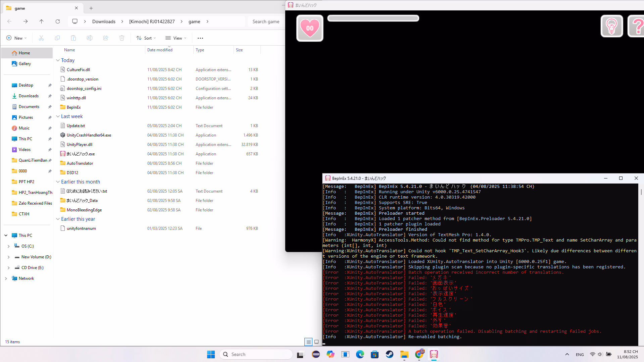Collapse the Last week file group
644x362 pixels.
click(x=58, y=116)
